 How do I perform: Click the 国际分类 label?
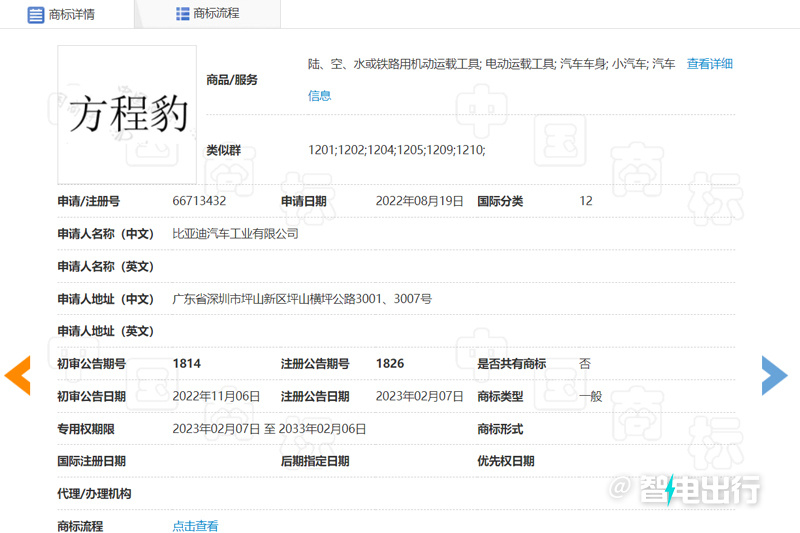tap(500, 201)
